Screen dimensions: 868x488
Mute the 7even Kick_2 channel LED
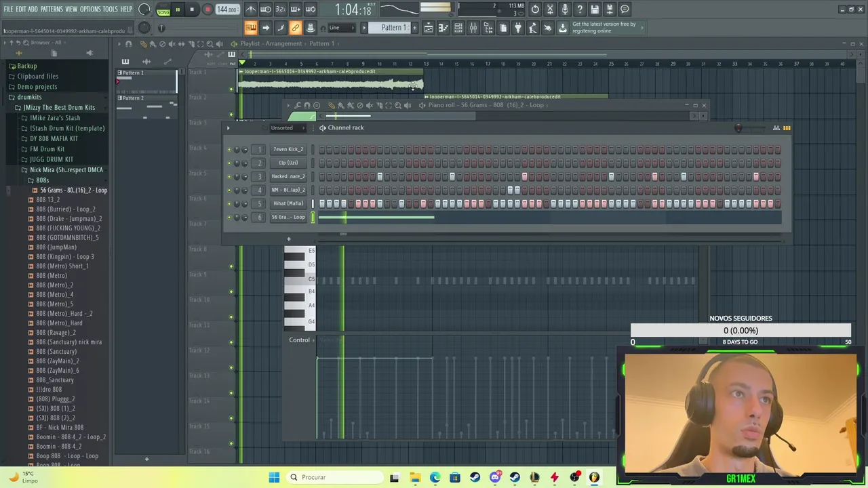tap(229, 149)
